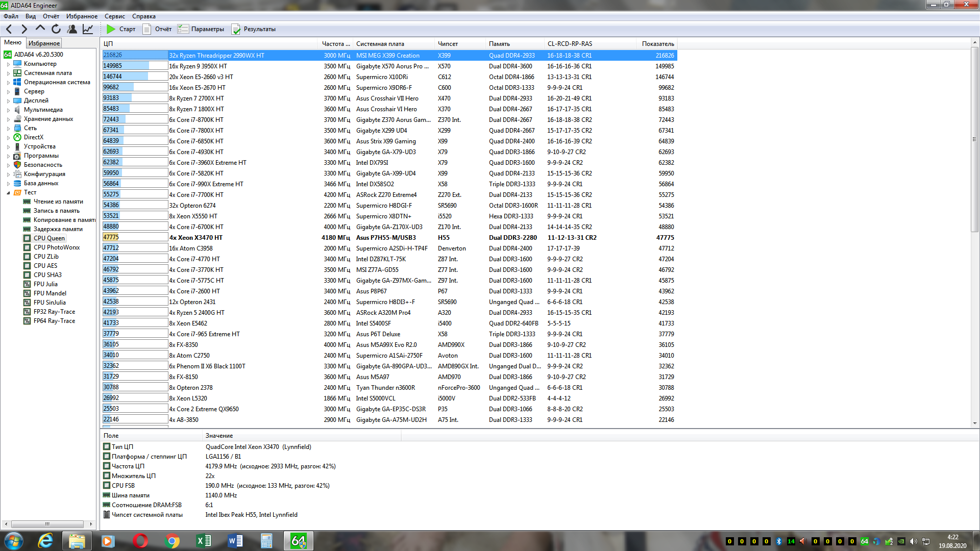Screen dimensions: 980x551
Task: Expand the Системная плата tree node
Action: click(8, 73)
